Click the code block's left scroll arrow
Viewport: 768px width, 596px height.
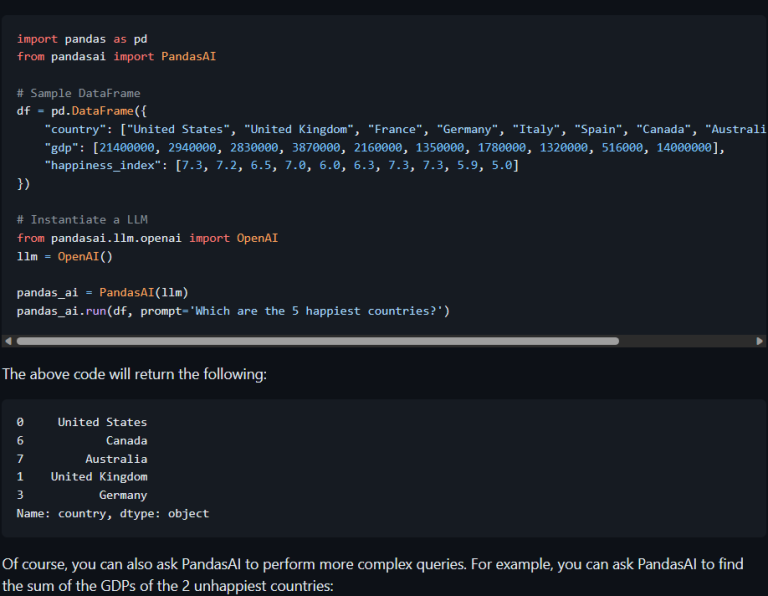click(8, 341)
